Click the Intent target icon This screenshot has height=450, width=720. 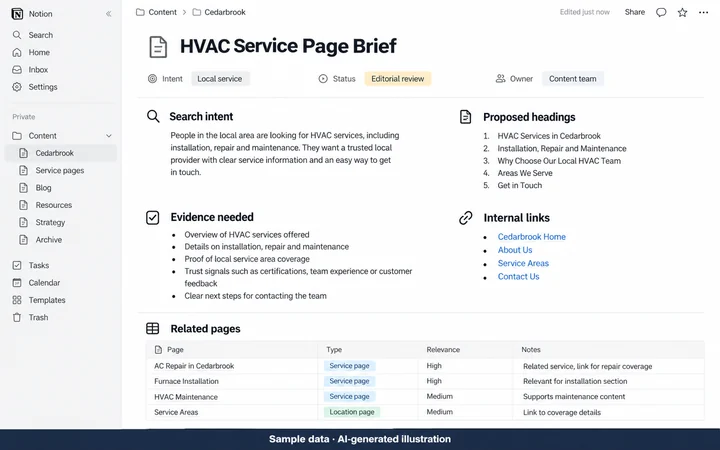pos(152,79)
